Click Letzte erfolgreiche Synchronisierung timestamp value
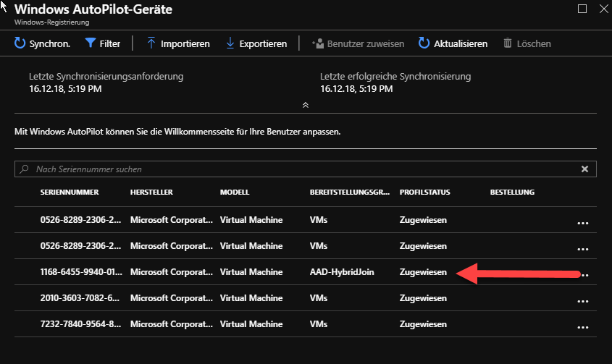Image resolution: width=612 pixels, height=364 pixels. [356, 89]
